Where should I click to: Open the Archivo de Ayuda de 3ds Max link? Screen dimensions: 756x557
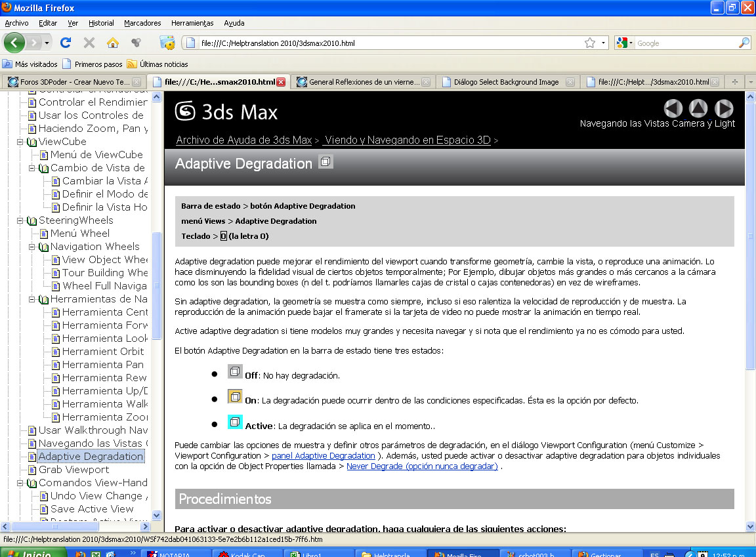(244, 140)
